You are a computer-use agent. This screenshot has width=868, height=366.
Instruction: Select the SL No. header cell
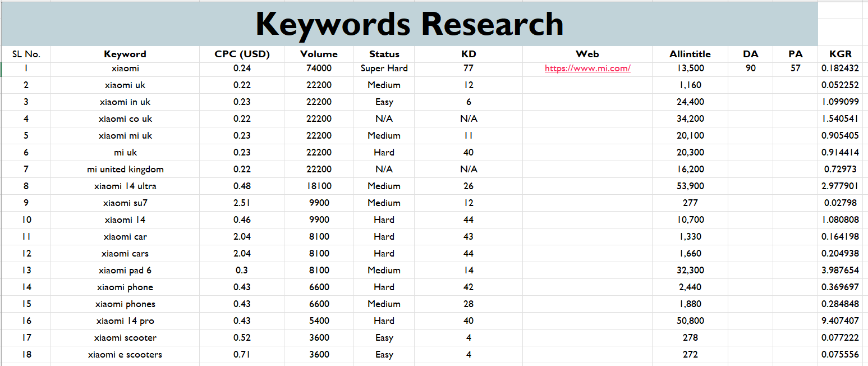point(26,54)
